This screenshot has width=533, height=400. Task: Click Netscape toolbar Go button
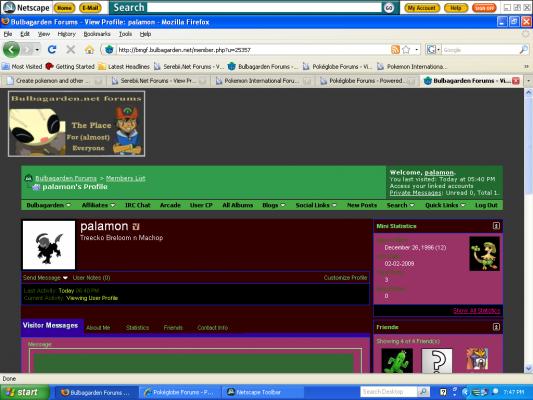[x=389, y=8]
